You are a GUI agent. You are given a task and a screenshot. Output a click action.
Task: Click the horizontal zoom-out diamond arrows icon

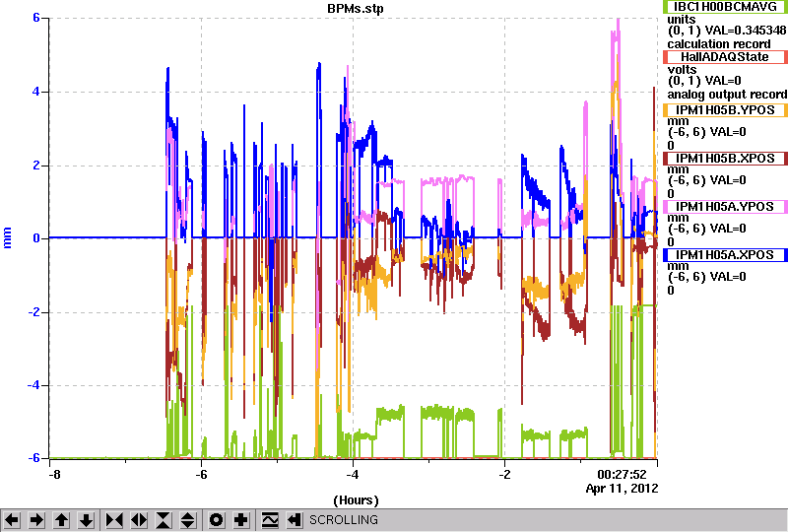(x=139, y=519)
